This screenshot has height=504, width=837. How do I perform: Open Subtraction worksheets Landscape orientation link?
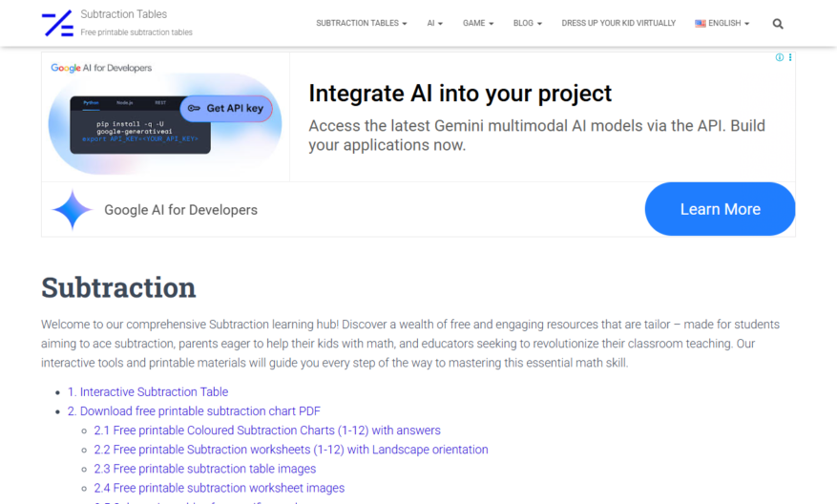click(x=291, y=450)
